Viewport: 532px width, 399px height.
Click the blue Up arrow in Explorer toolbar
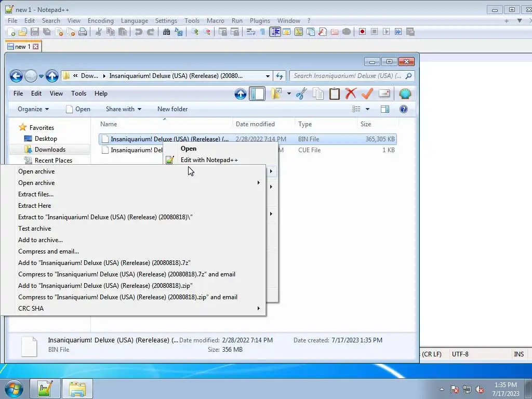tap(241, 94)
